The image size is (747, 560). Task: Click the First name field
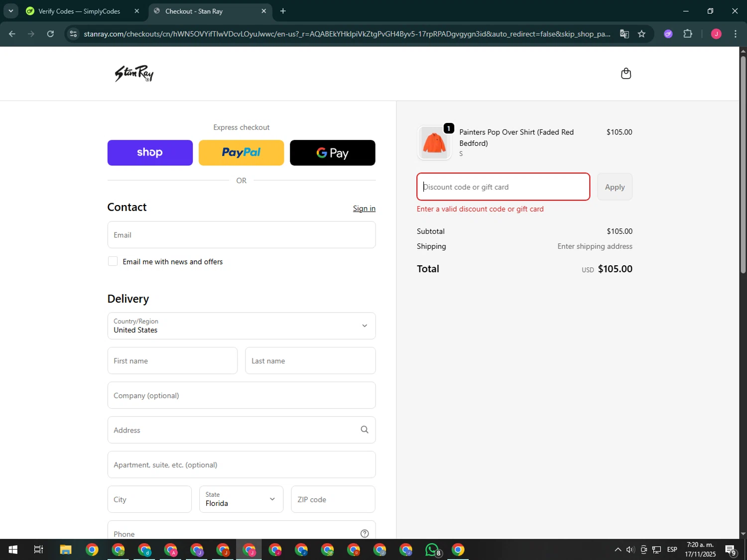tap(172, 361)
